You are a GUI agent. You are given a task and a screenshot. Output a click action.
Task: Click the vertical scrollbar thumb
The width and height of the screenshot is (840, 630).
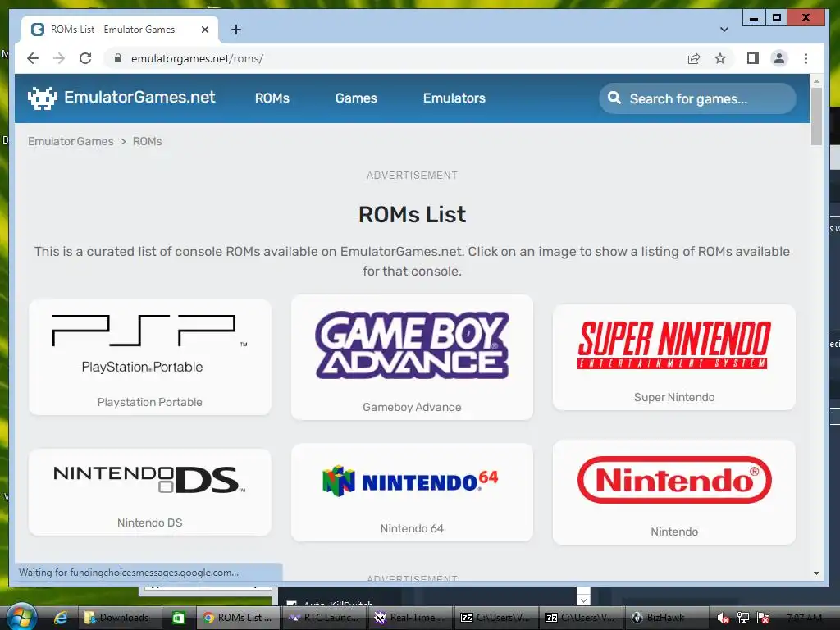click(816, 116)
